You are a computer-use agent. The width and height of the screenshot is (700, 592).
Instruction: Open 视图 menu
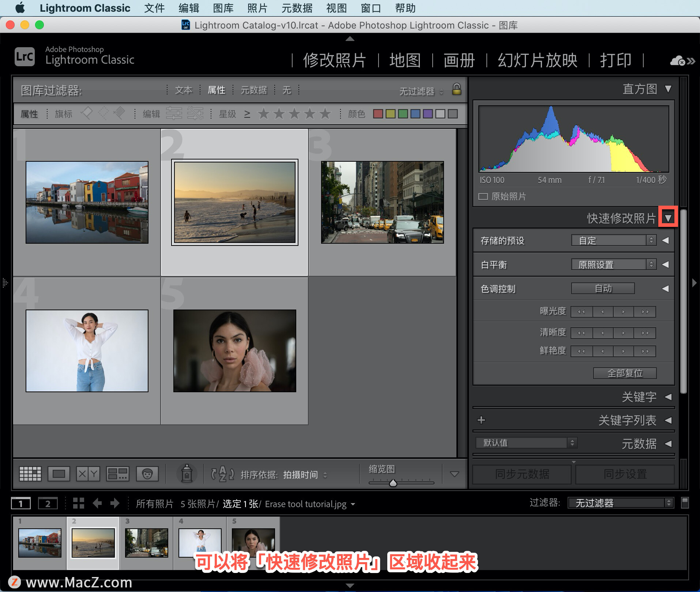coord(336,8)
